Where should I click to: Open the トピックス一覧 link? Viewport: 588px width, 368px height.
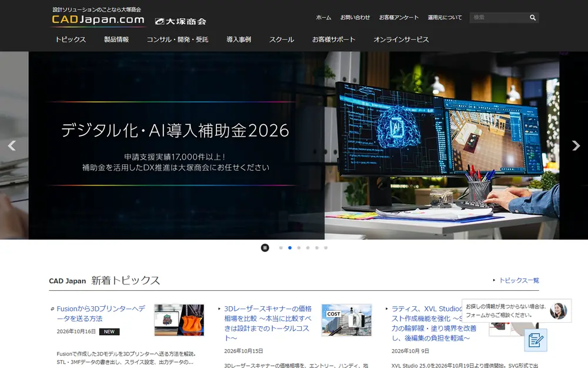click(x=519, y=280)
